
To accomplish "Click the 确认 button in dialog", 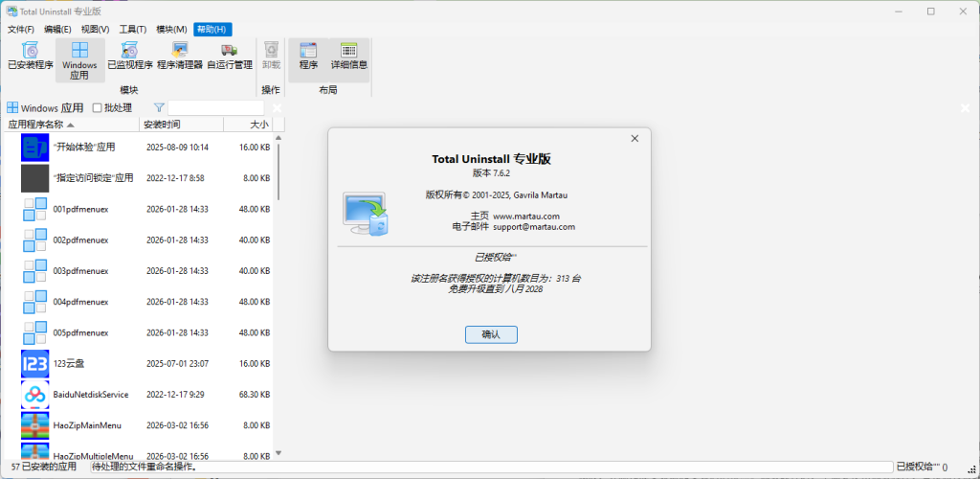I will click(491, 334).
